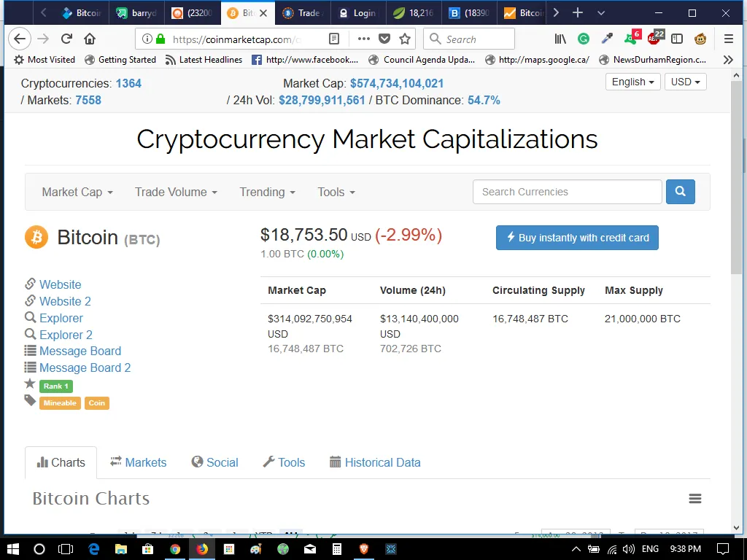Switch to the Historical Data tab

(x=375, y=462)
